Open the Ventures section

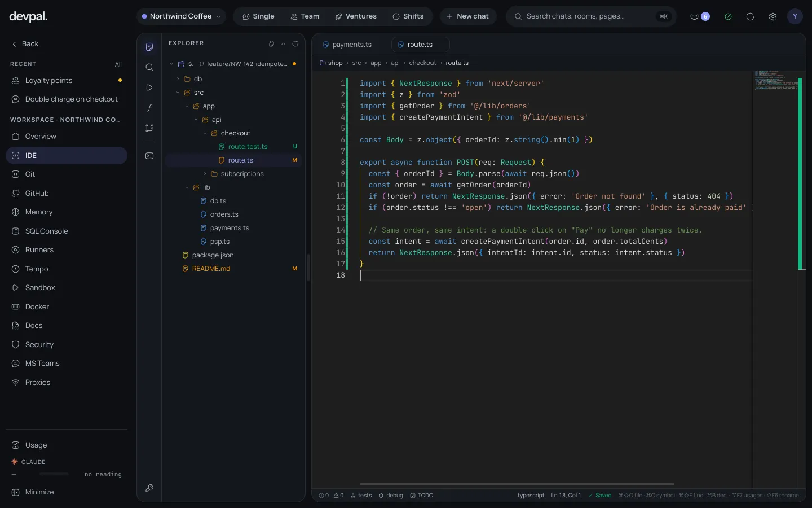[356, 16]
